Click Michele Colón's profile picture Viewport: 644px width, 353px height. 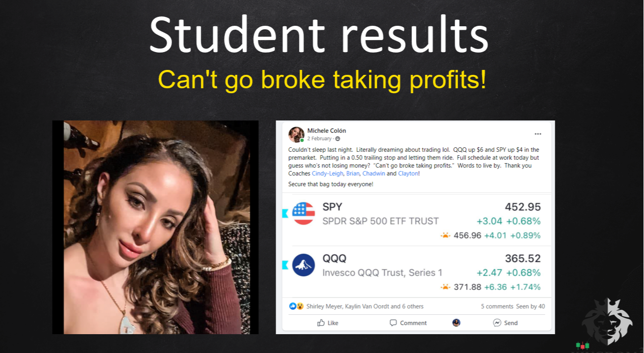pos(296,134)
